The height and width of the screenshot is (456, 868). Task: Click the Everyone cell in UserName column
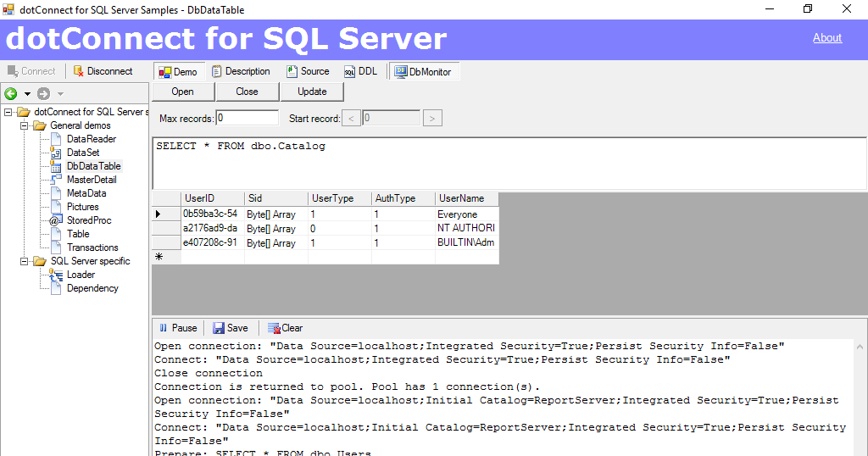coord(467,214)
